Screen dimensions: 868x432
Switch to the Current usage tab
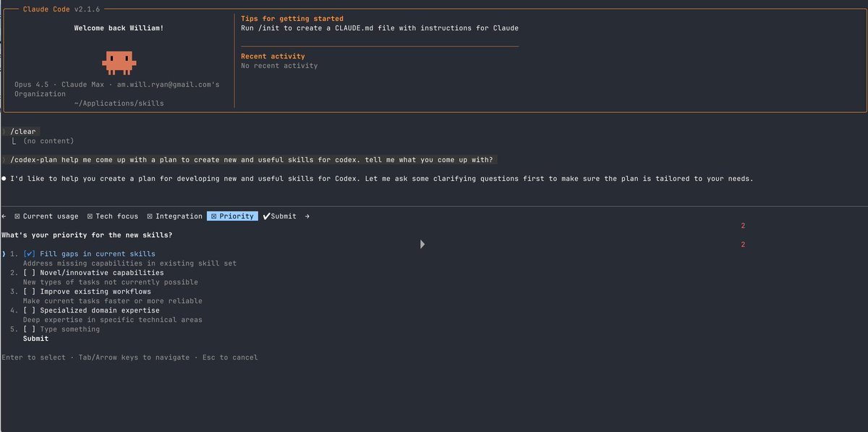(46, 216)
